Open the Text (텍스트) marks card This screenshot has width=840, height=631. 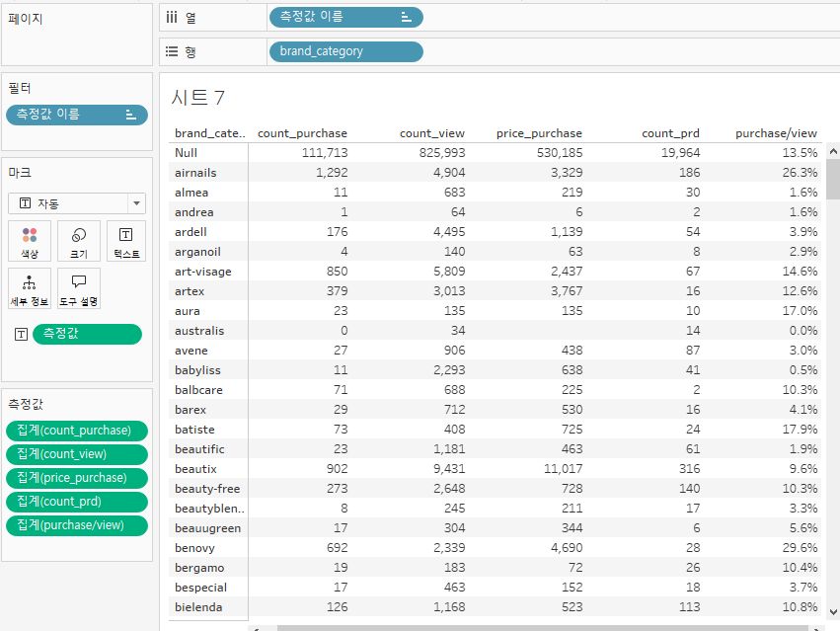(126, 241)
